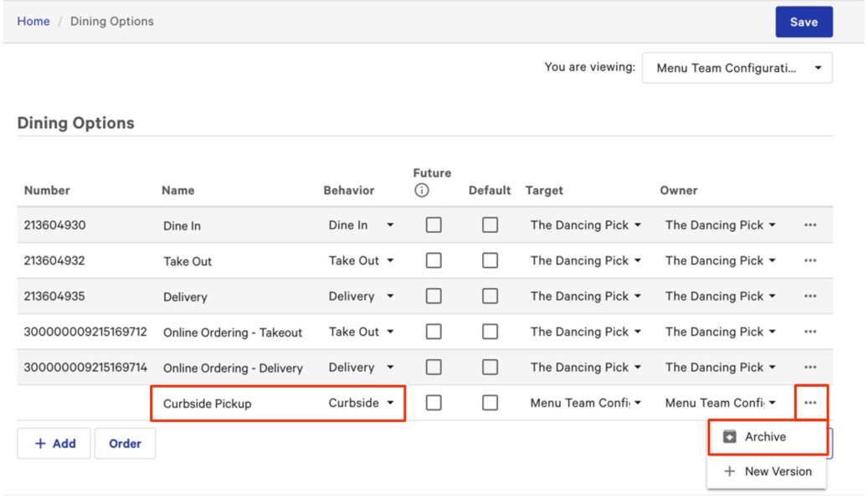Screen dimensions: 868x499
Task: Click the three-dots icon in the Delivery row
Action: [809, 296]
